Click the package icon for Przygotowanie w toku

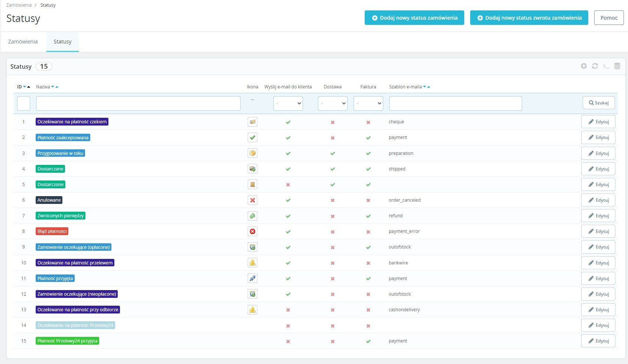(253, 153)
